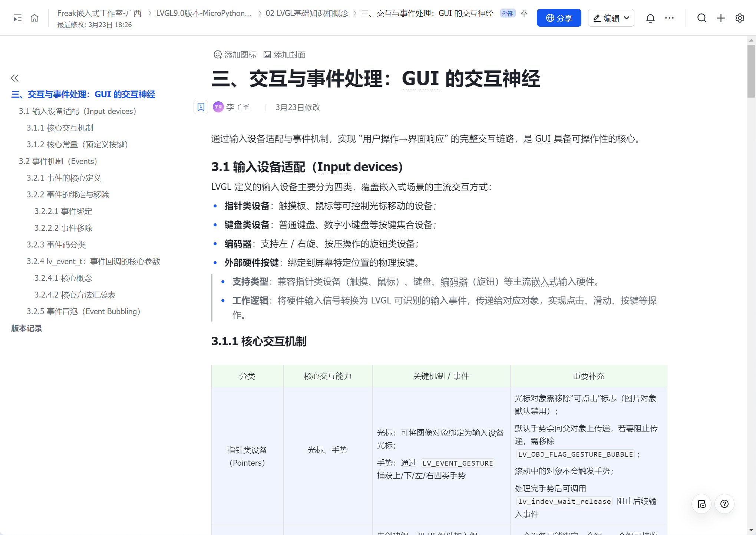Open 版本记录 version history
The width and height of the screenshot is (756, 535).
point(26,328)
